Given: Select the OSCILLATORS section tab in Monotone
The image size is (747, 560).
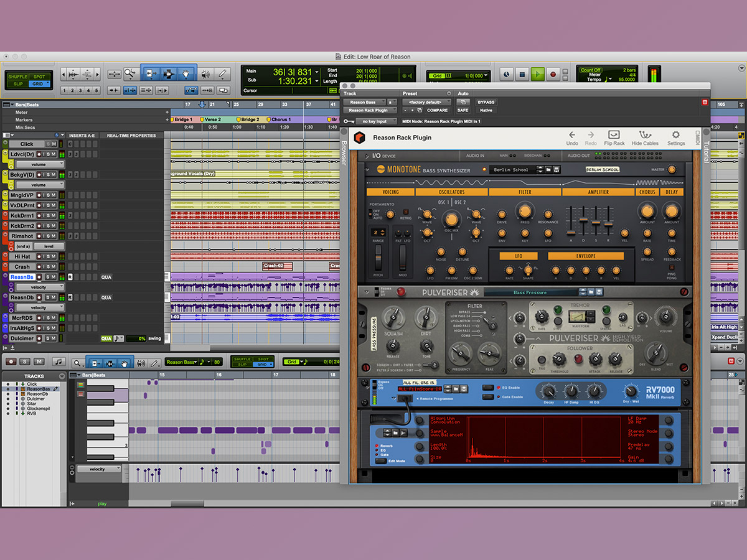Looking at the screenshot, I should (451, 192).
